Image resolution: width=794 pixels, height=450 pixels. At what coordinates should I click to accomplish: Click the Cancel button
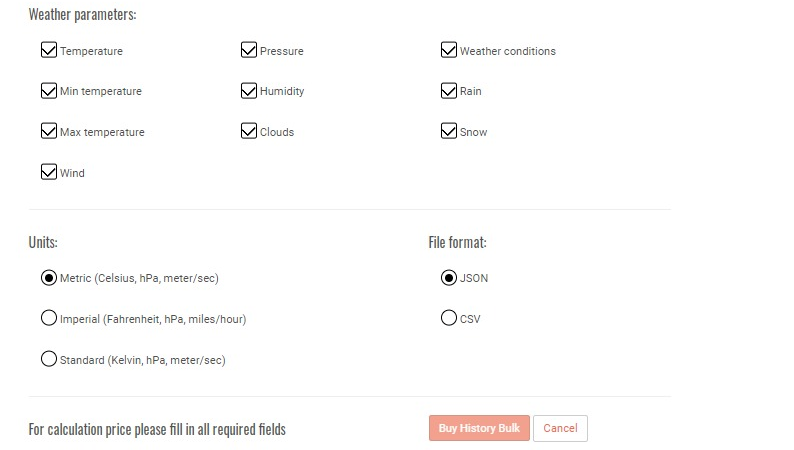tap(560, 428)
